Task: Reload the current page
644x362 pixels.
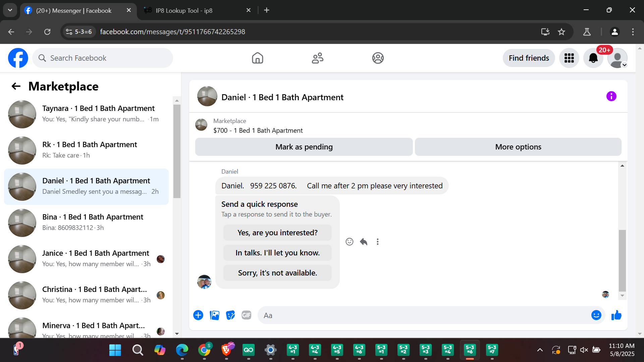Action: [47, 32]
